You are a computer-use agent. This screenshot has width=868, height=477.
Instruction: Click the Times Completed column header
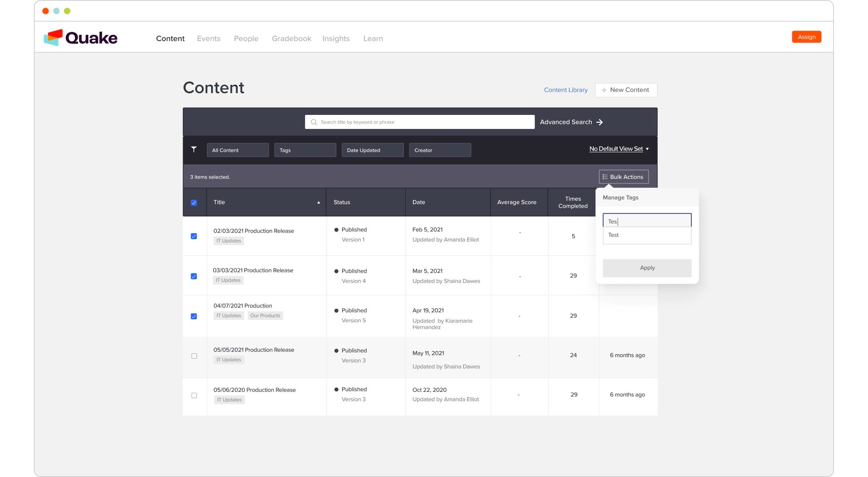point(573,202)
